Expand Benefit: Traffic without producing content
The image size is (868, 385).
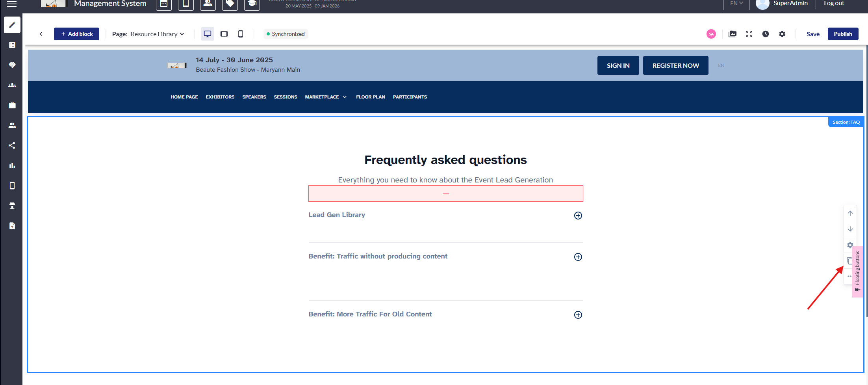[x=578, y=257]
